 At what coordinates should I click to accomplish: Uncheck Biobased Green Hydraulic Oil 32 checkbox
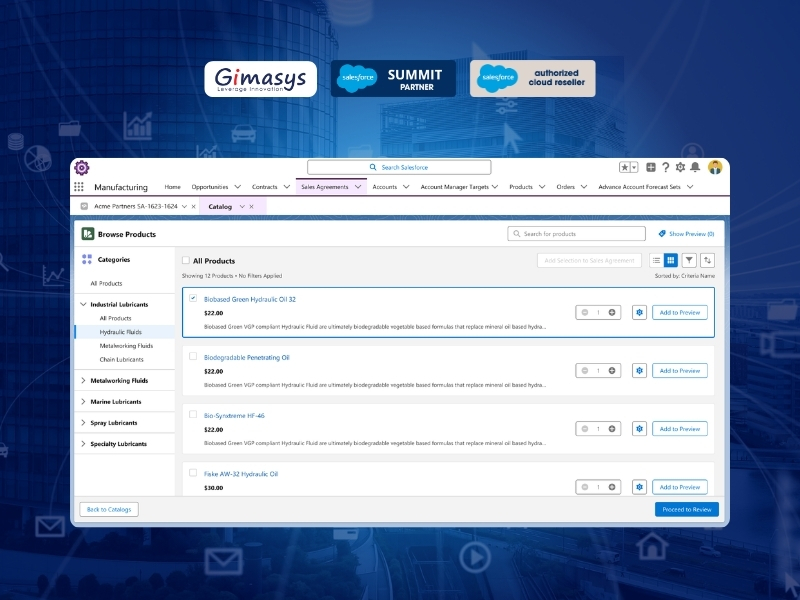pyautogui.click(x=193, y=298)
